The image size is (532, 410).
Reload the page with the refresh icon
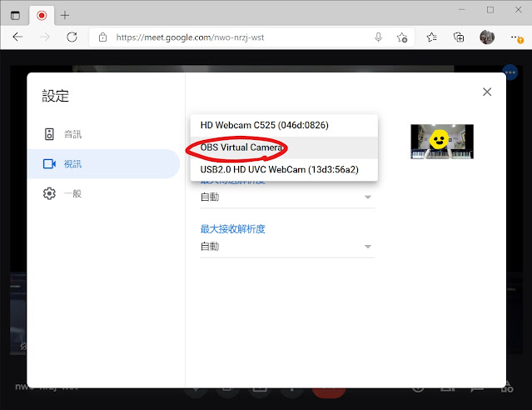click(x=72, y=37)
